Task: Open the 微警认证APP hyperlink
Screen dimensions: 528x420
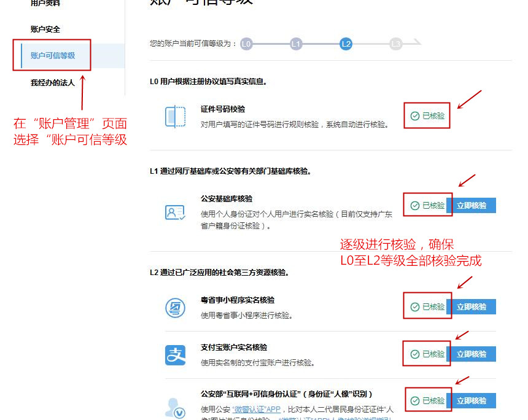Action: tap(256, 410)
